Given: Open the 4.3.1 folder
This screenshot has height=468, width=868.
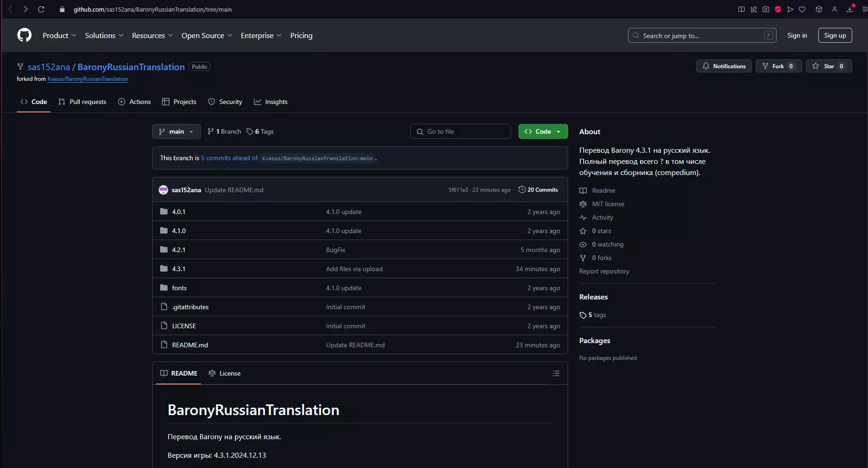Looking at the screenshot, I should coord(178,269).
